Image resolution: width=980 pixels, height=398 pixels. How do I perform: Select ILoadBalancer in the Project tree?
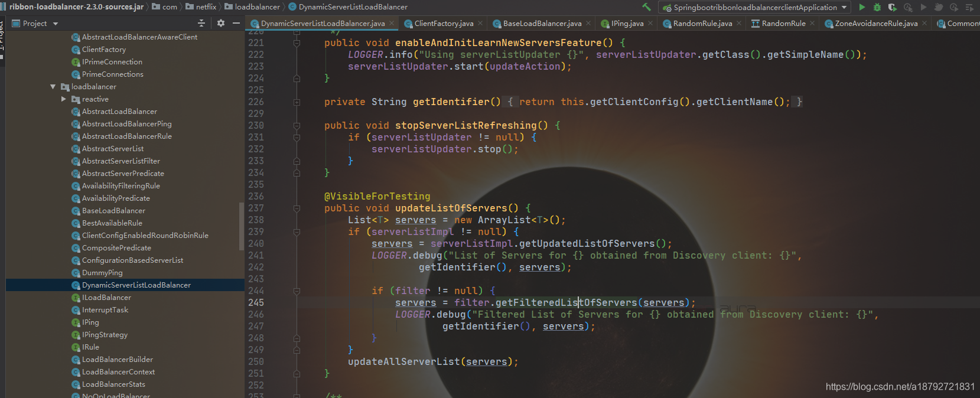point(106,298)
